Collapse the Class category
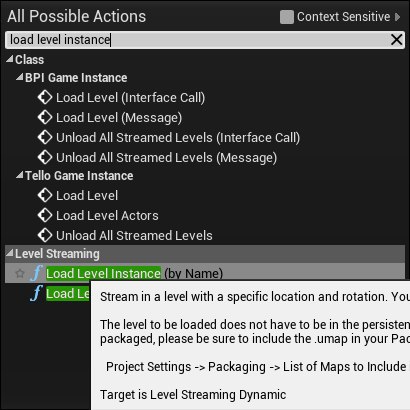This screenshot has height=410, width=410. 10,59
